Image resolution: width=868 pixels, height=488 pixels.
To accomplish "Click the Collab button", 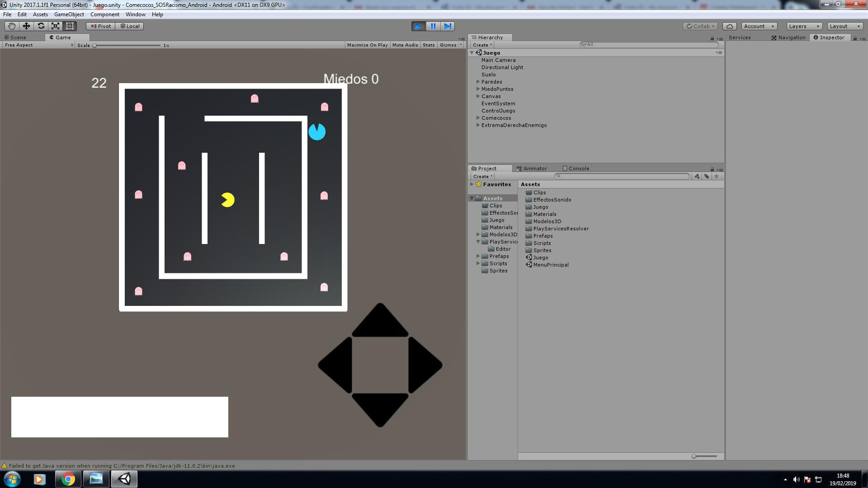I will click(x=700, y=26).
